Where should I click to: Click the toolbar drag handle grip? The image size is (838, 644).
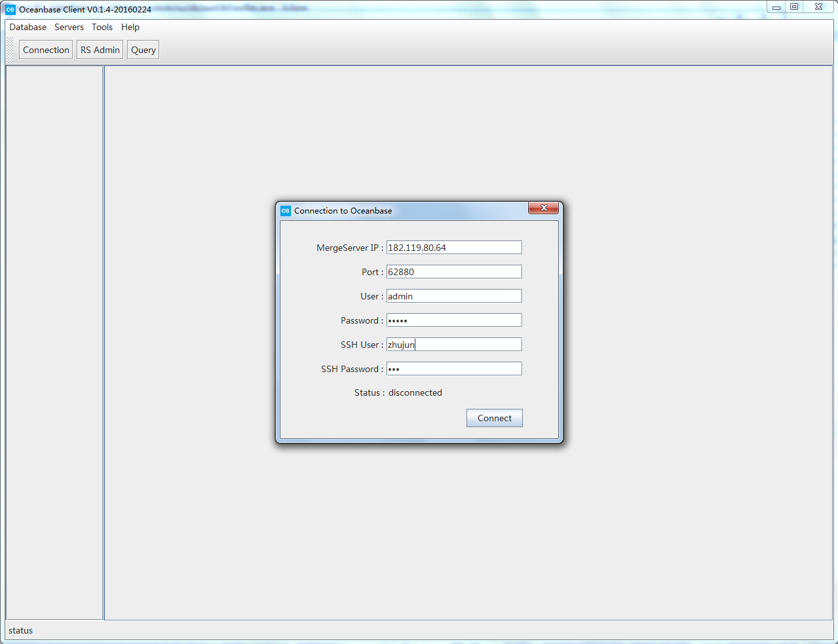10,50
